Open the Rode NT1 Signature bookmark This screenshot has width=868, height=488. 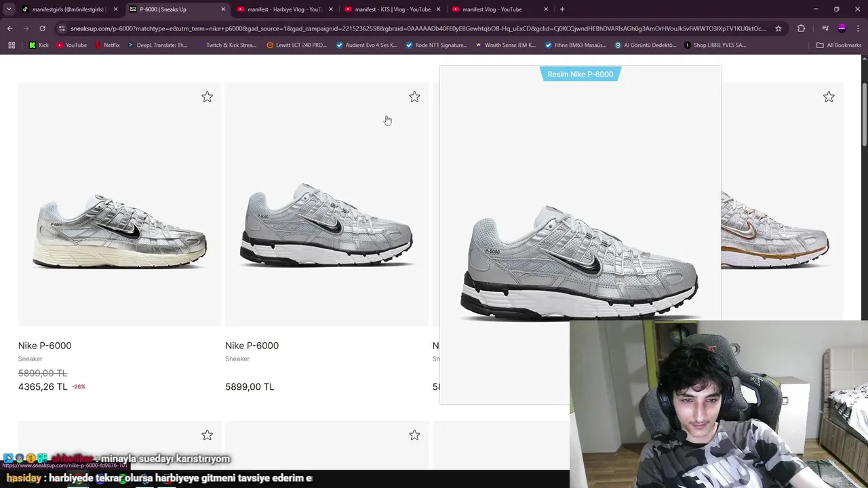click(436, 45)
